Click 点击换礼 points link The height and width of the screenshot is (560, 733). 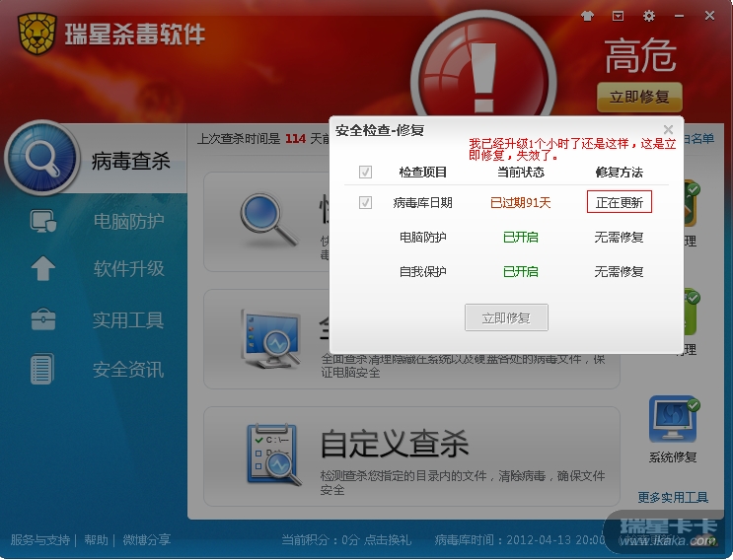point(388,540)
